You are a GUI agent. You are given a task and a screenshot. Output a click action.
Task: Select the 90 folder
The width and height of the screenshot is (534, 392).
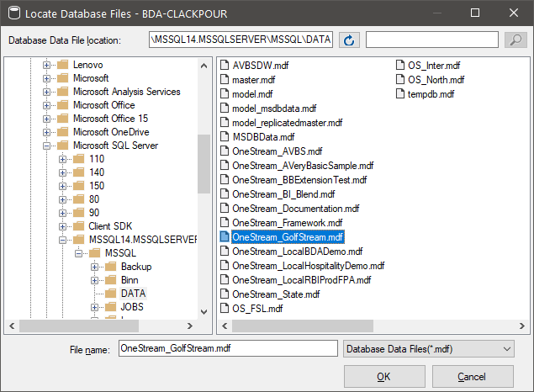pyautogui.click(x=94, y=213)
